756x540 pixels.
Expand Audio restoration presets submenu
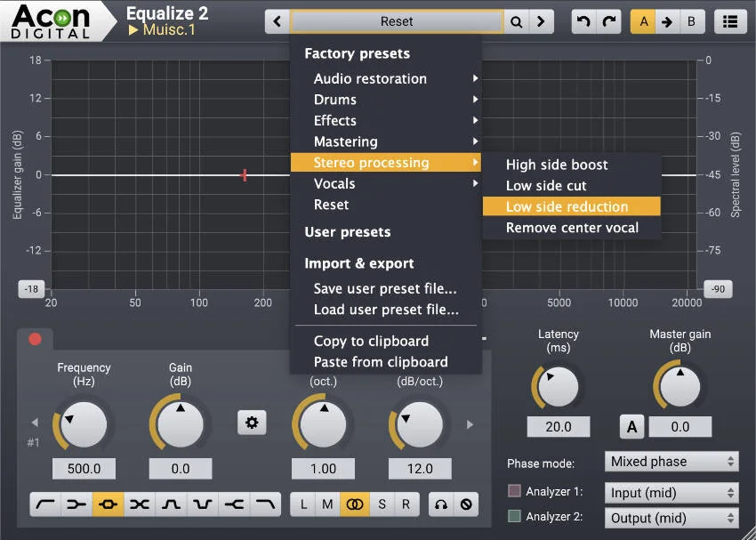(x=386, y=78)
